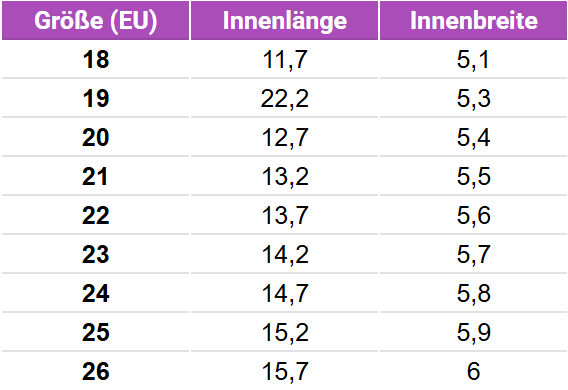Click the 22,2 inner length value

click(x=285, y=99)
